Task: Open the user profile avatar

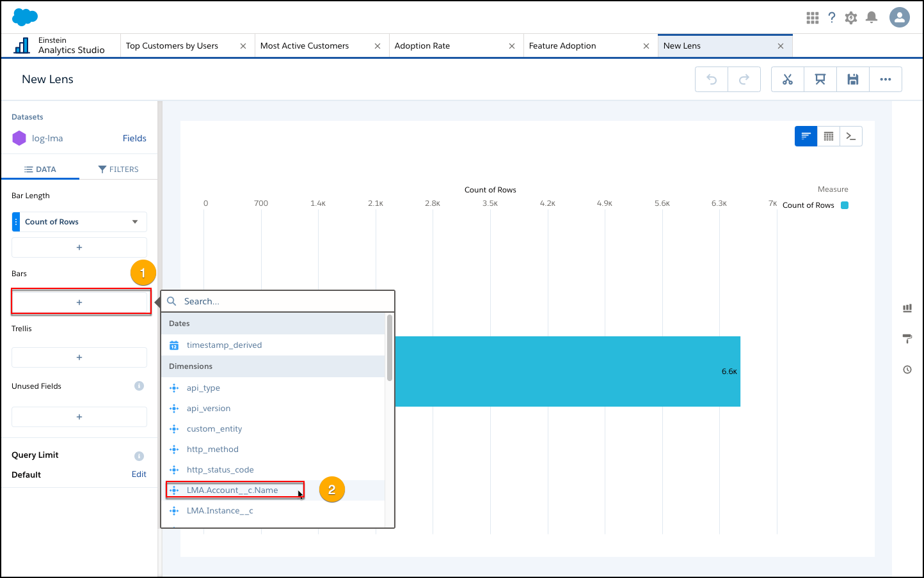Action: 900,17
